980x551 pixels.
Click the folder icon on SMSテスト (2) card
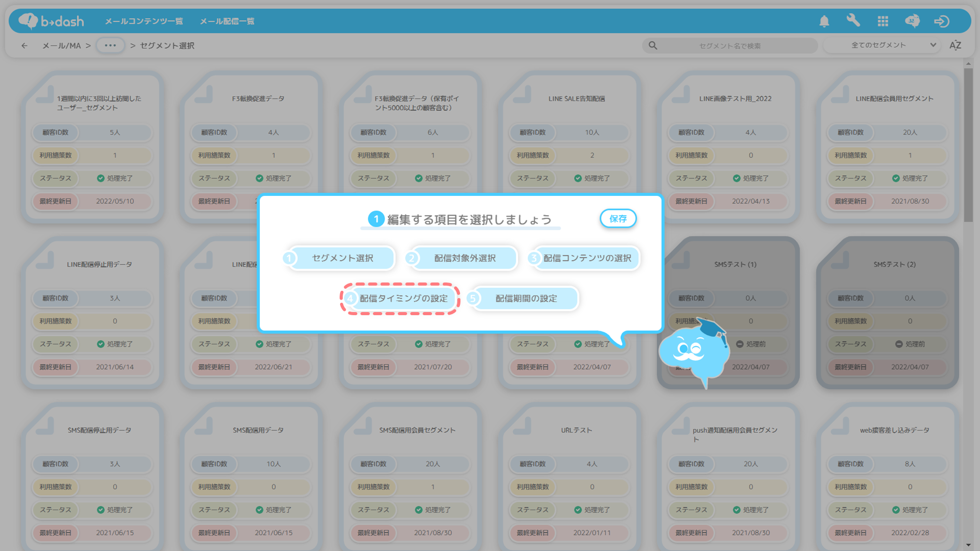click(840, 260)
